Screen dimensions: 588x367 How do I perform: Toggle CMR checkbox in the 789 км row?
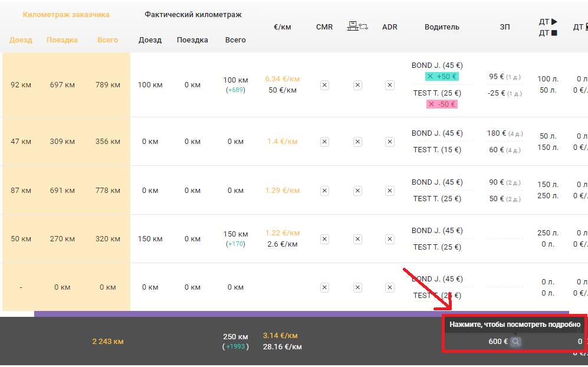point(325,85)
